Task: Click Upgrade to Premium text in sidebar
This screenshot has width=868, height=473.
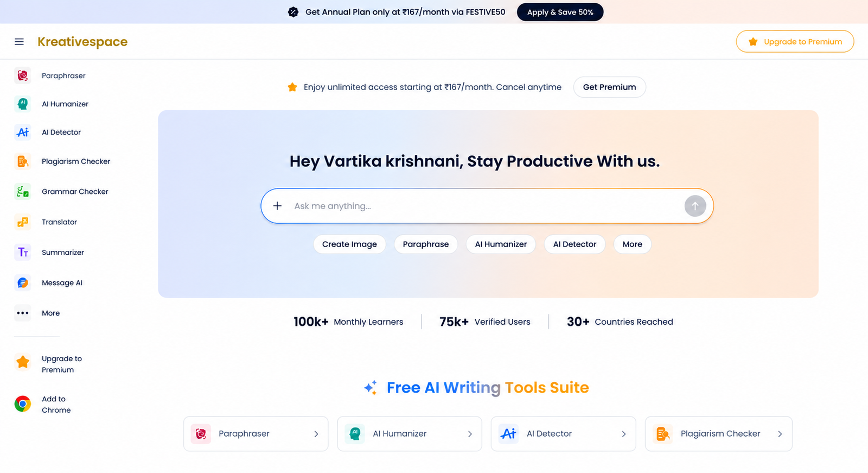Action: tap(62, 364)
